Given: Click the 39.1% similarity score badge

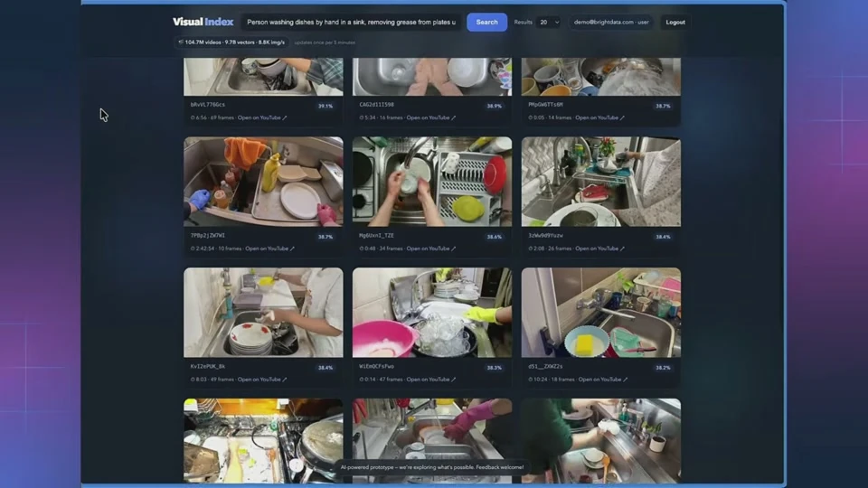Looking at the screenshot, I should click(x=325, y=106).
